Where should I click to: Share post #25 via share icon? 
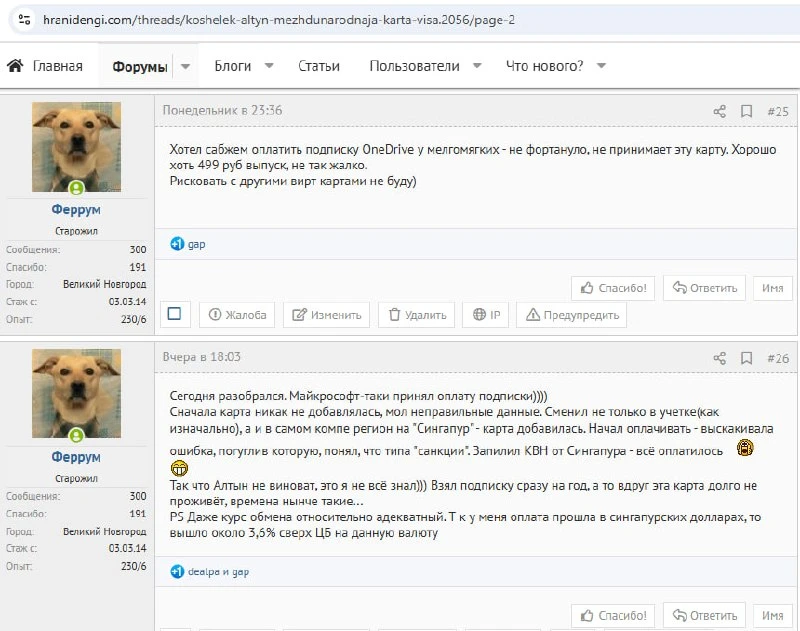(719, 111)
